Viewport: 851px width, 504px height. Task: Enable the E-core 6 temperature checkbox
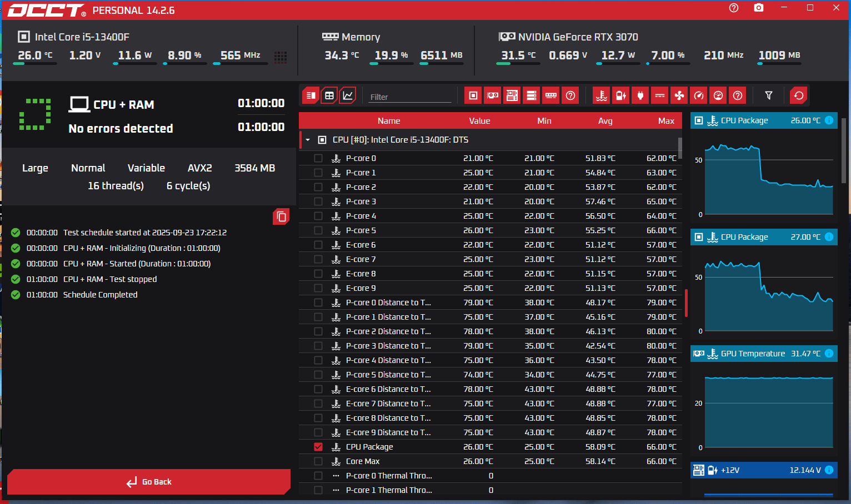[x=318, y=245]
